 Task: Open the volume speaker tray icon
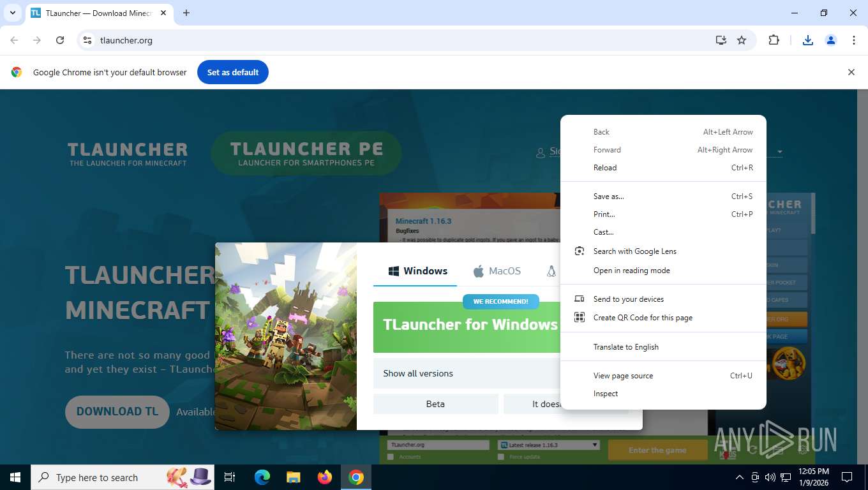(x=770, y=477)
